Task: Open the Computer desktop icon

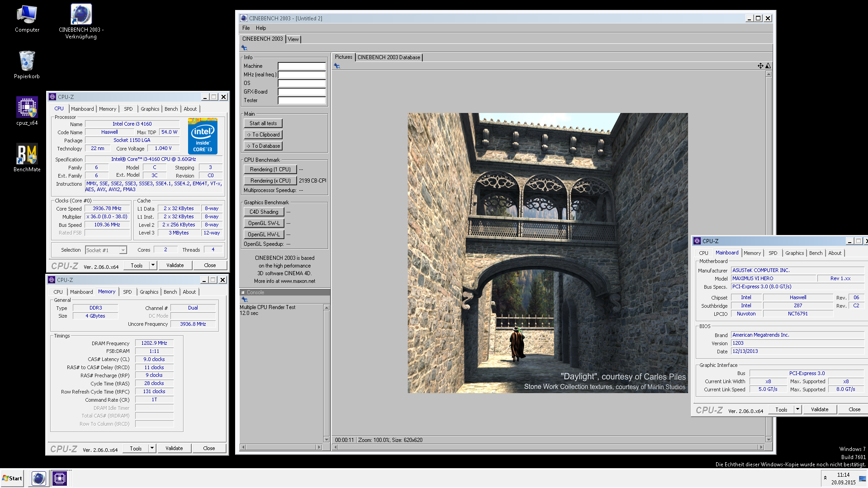Action: tap(27, 19)
